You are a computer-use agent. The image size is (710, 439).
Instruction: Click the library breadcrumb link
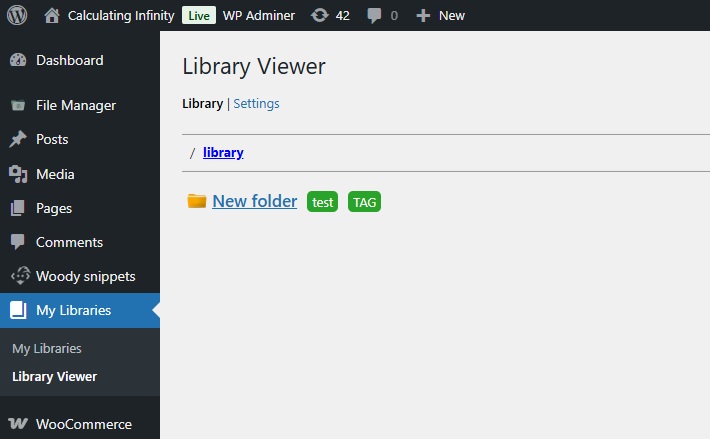[223, 153]
